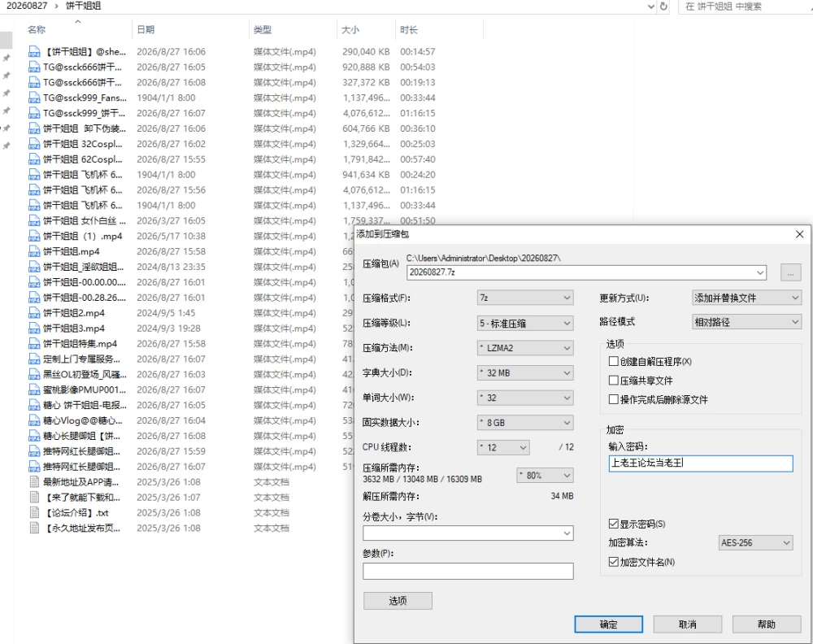Open the 压缩格式 dropdown showing 7z
The image size is (813, 644).
pos(525,298)
